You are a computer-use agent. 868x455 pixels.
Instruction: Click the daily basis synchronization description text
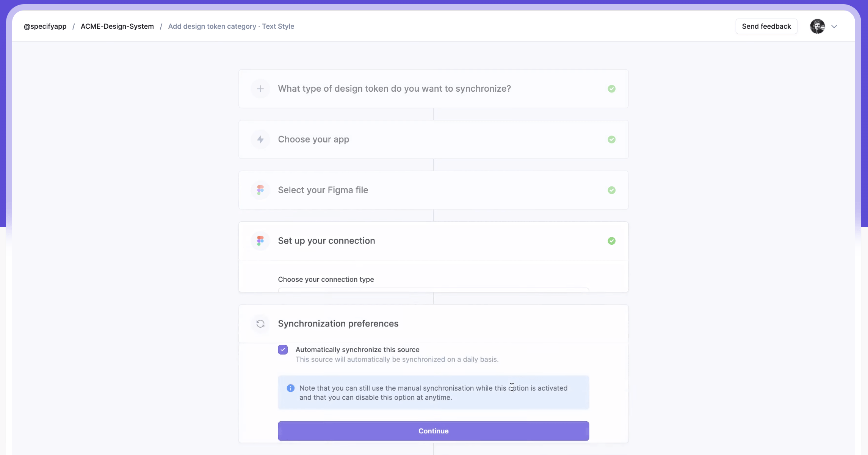point(397,360)
